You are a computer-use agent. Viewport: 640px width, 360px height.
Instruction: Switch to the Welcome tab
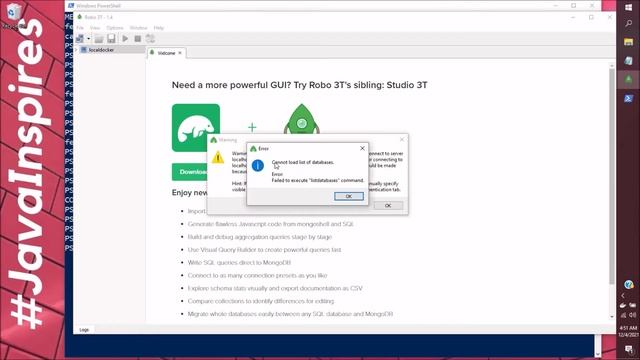166,53
